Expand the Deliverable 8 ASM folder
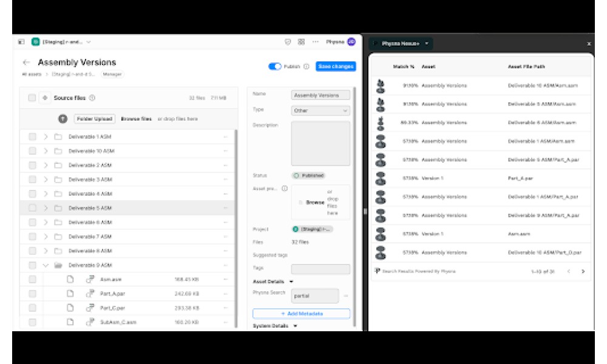607x364 pixels. (x=46, y=251)
